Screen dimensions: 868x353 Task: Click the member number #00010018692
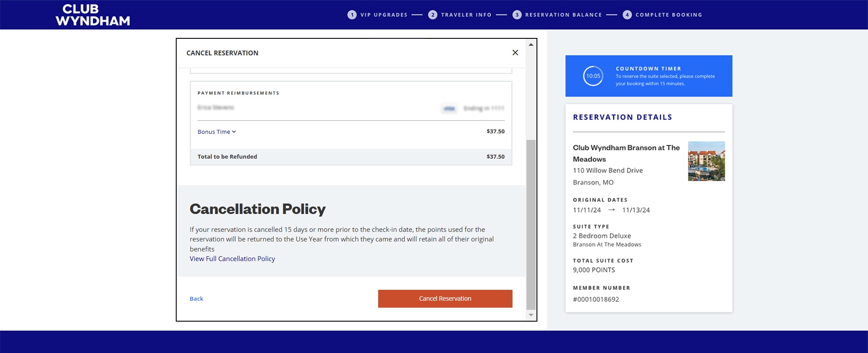tap(596, 299)
